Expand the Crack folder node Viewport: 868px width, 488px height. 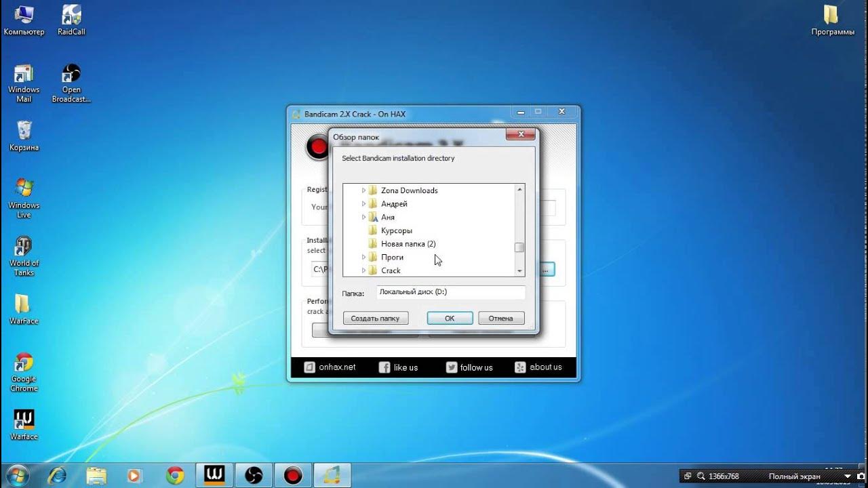[x=363, y=270]
